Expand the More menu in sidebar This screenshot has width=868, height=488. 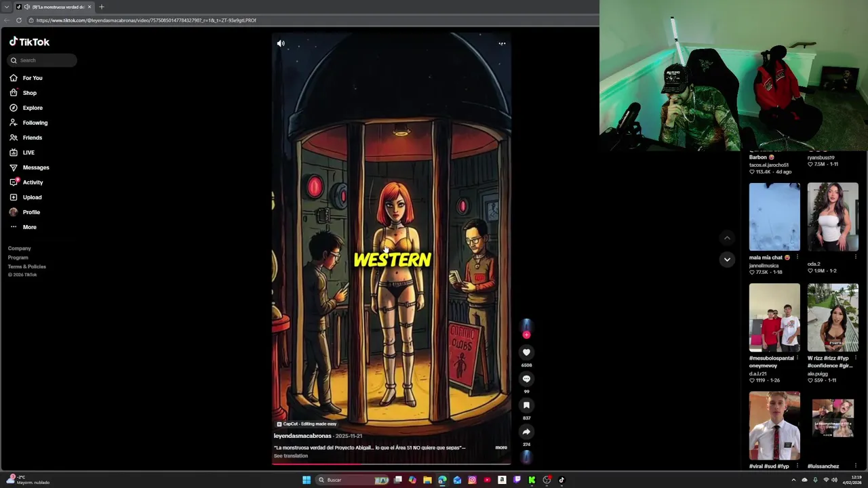[29, 227]
